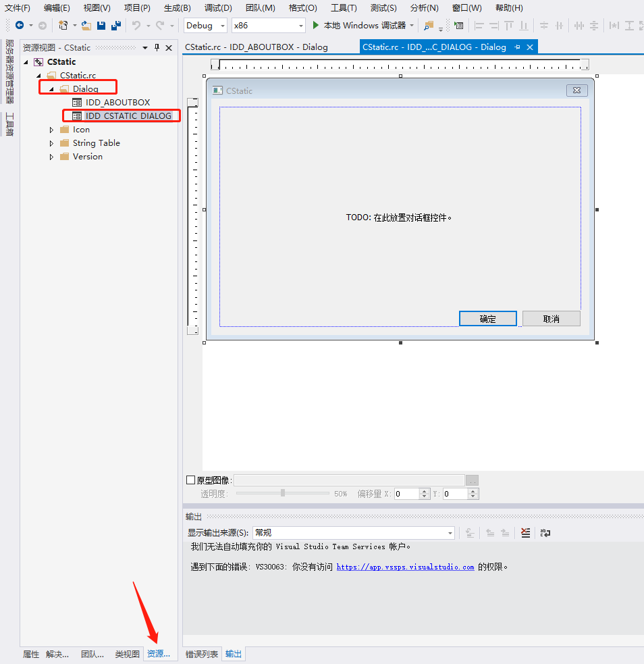The image size is (644, 664).
Task: Start debugging with the green play icon
Action: pyautogui.click(x=316, y=26)
